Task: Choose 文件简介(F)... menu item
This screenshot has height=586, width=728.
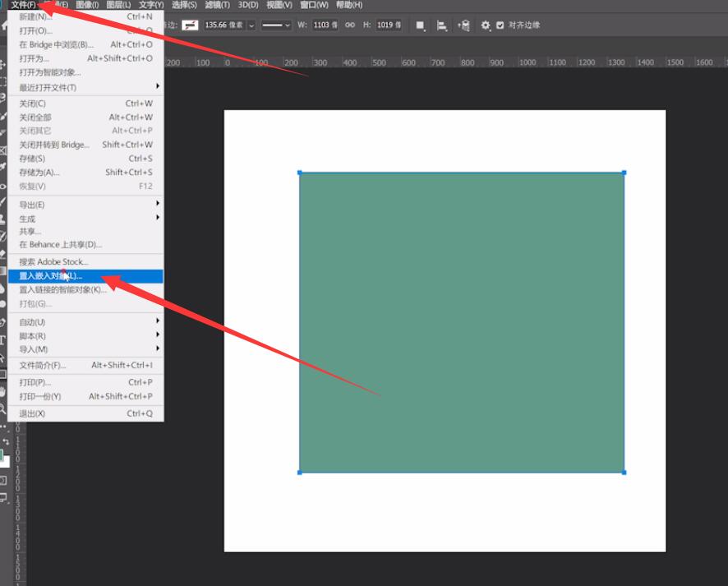Action: tap(86, 365)
